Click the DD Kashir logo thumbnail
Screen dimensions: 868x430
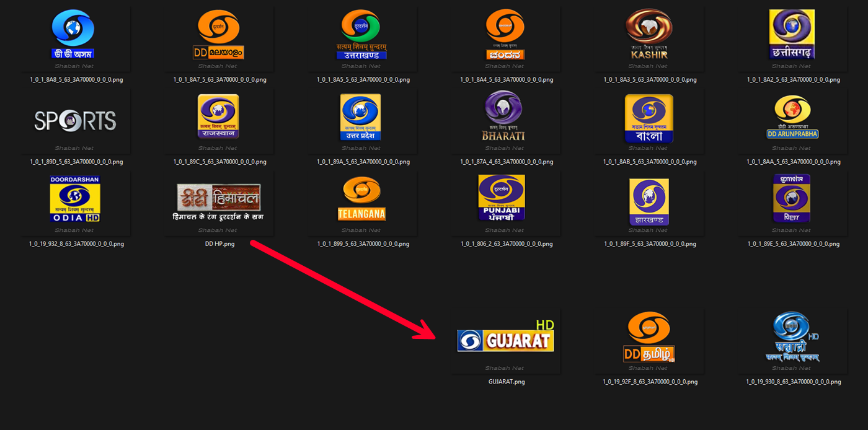(x=649, y=35)
